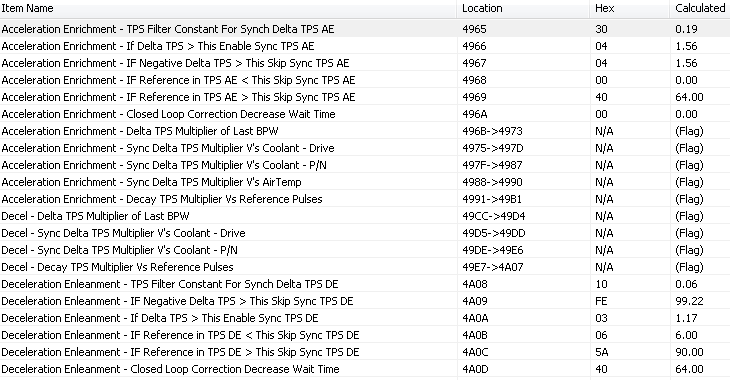Screen dimensions: 730x380
Task: Select Acceleration Enrichment Decay TPS Multiplier Vs Reference Pulses
Action: pos(365,199)
